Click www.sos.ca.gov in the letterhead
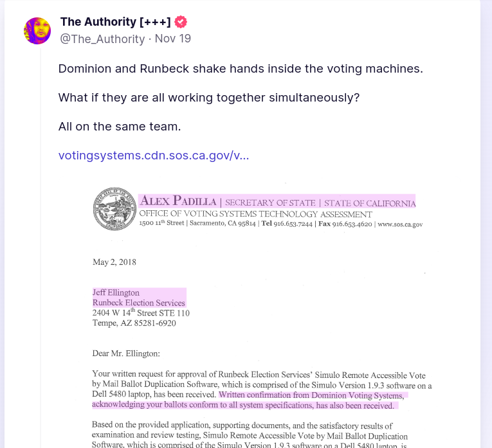492x448 pixels. pos(399,224)
